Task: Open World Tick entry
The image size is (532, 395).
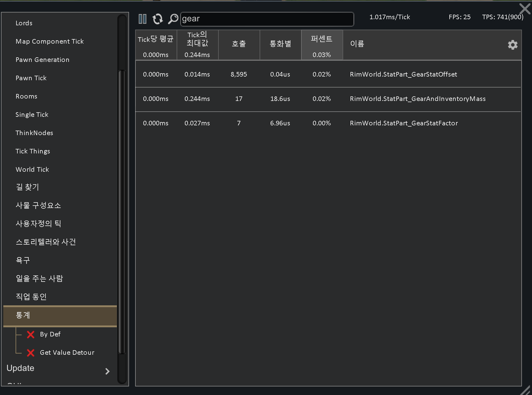Action: [x=32, y=170]
